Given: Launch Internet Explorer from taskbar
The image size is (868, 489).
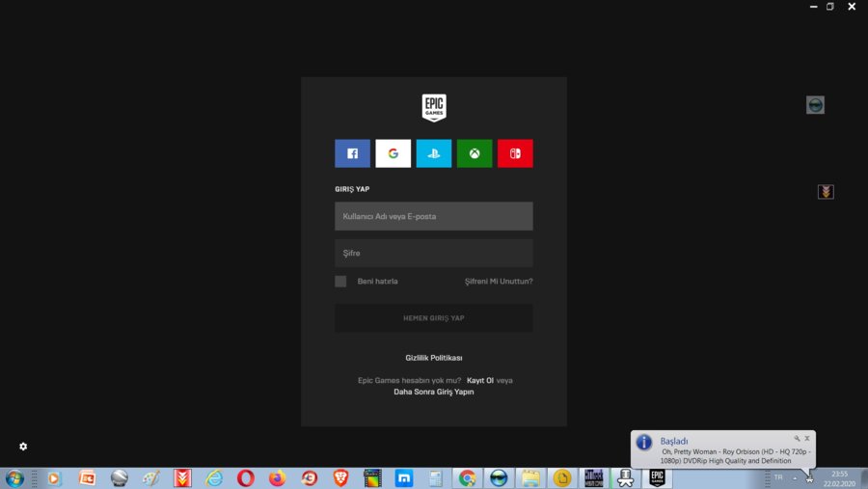Looking at the screenshot, I should (214, 478).
